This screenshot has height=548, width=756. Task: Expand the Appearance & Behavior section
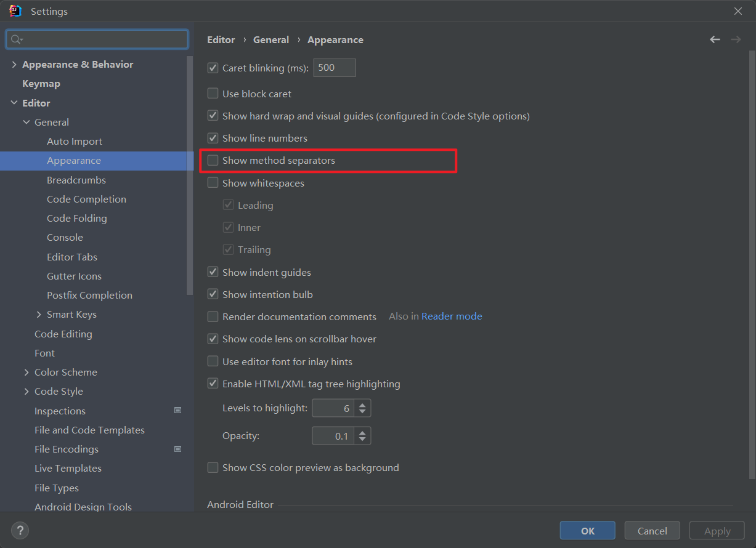pos(14,65)
